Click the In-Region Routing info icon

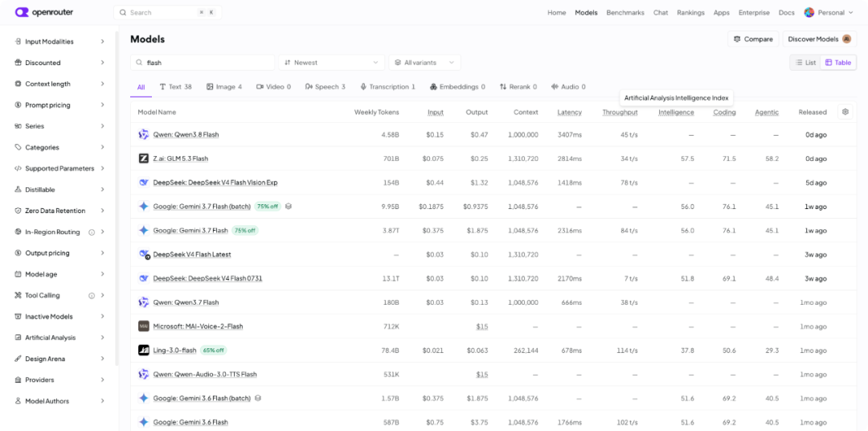(92, 232)
